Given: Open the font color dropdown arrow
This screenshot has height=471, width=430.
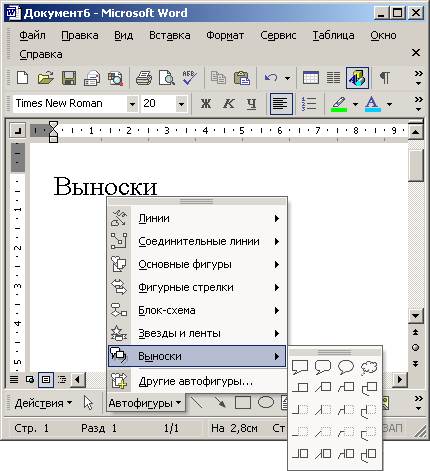Looking at the screenshot, I should coord(389,104).
